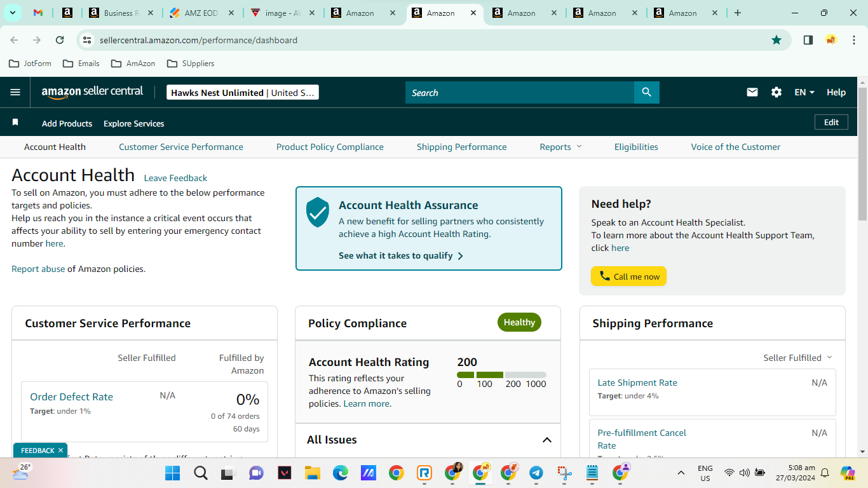Image resolution: width=868 pixels, height=488 pixels.
Task: Open the Chrome profile avatar
Action: coord(831,40)
